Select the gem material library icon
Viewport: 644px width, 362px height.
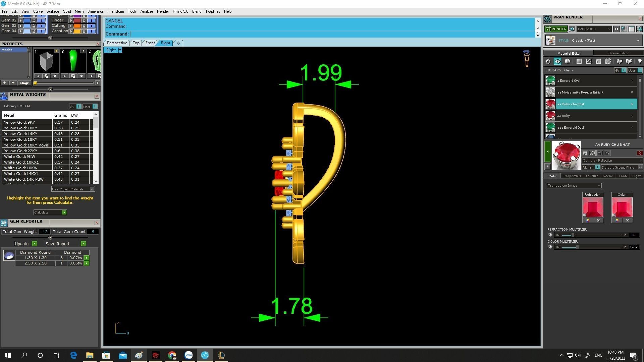(x=557, y=61)
